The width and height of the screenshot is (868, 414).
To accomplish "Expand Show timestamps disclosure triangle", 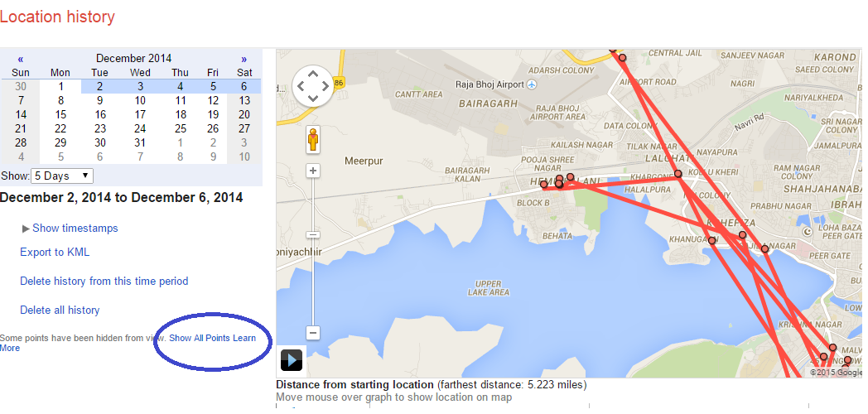I will point(26,229).
